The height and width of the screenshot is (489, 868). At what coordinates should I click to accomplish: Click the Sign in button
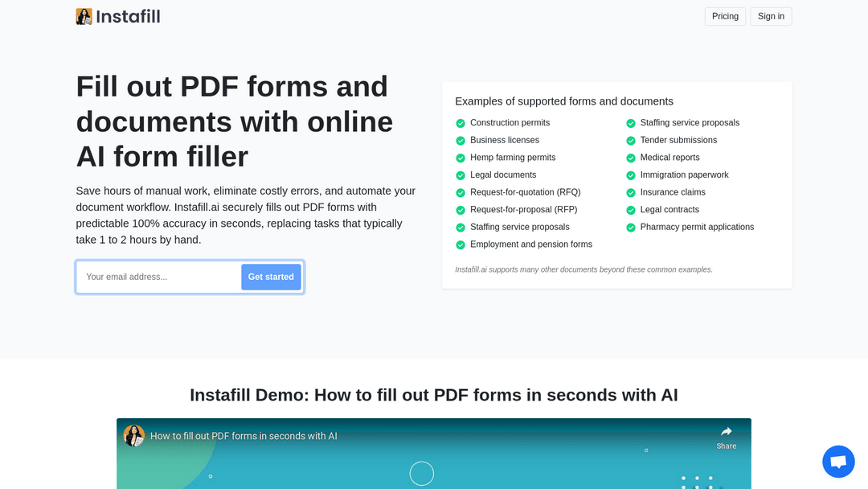tap(771, 16)
